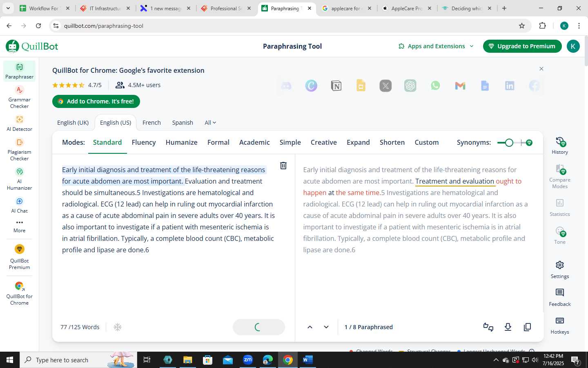588x368 pixels.
Task: Open the AI Humanizer tool
Action: click(19, 179)
